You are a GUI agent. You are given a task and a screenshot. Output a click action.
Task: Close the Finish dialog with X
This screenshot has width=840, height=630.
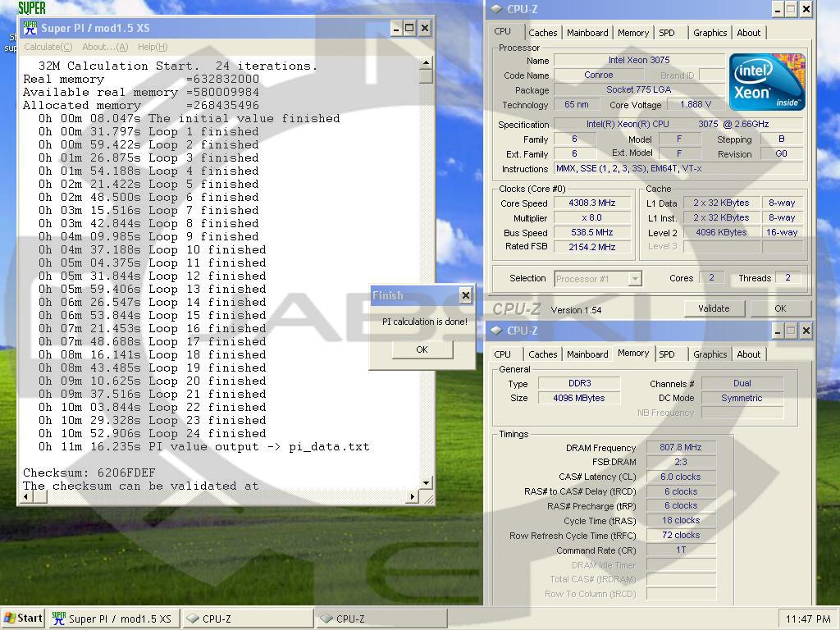click(466, 294)
